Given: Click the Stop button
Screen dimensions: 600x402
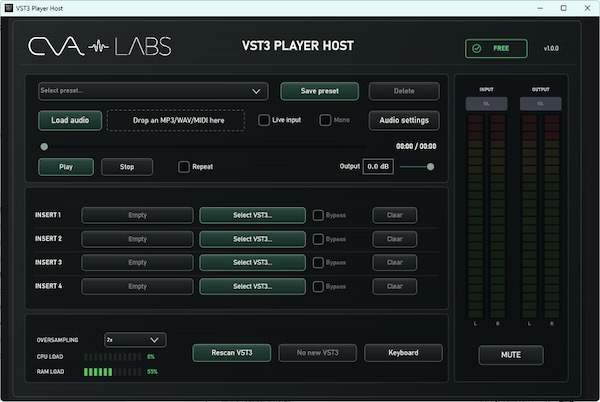Looking at the screenshot, I should coord(127,167).
